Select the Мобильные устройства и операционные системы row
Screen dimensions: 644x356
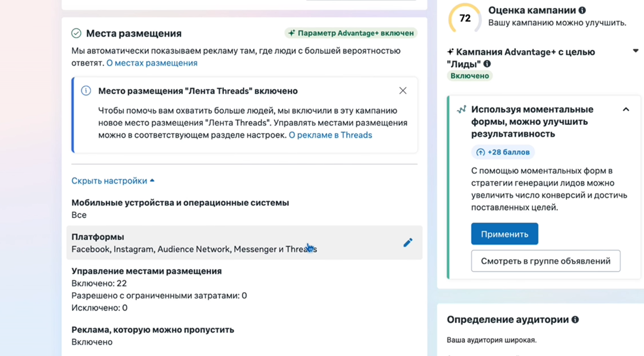pos(180,208)
